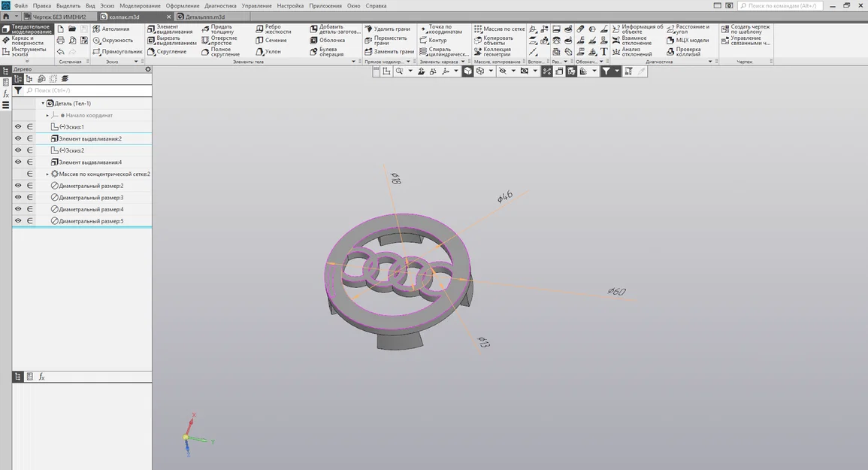Screen dimensions: 868x470
Task: Click Придать толщину tool
Action: tap(218, 29)
